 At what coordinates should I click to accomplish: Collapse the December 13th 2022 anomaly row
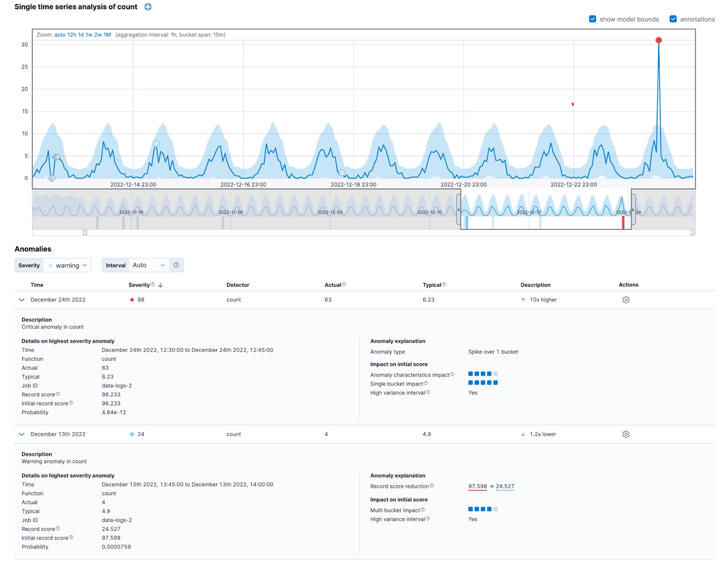(21, 434)
